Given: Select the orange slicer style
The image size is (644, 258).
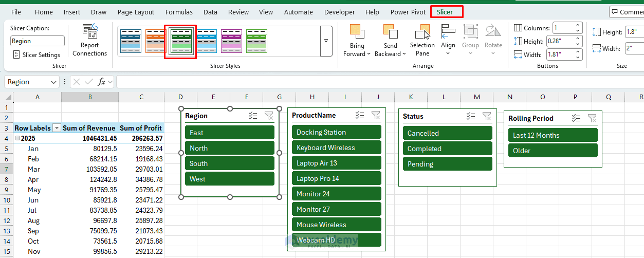Looking at the screenshot, I should click(155, 41).
